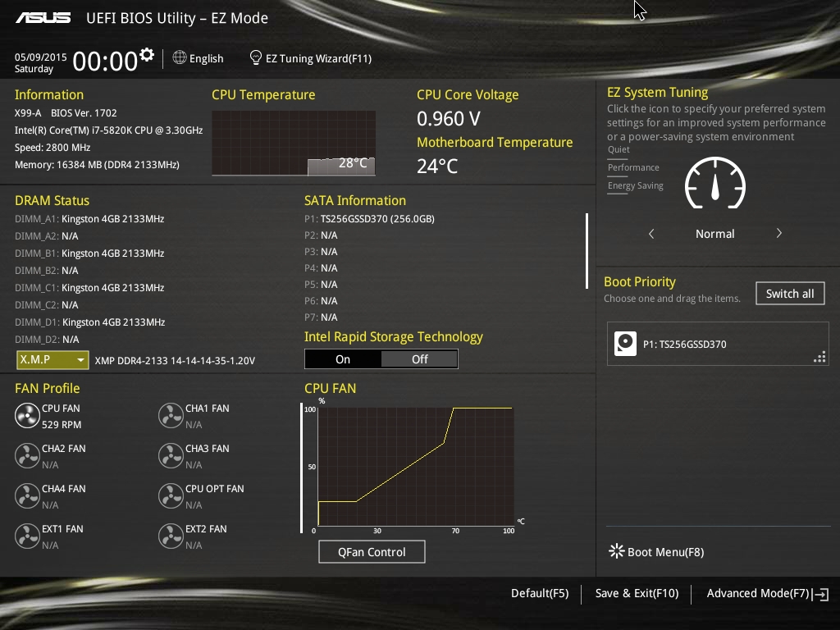The width and height of the screenshot is (840, 630).
Task: Click the Boot Menu star icon
Action: 617,551
